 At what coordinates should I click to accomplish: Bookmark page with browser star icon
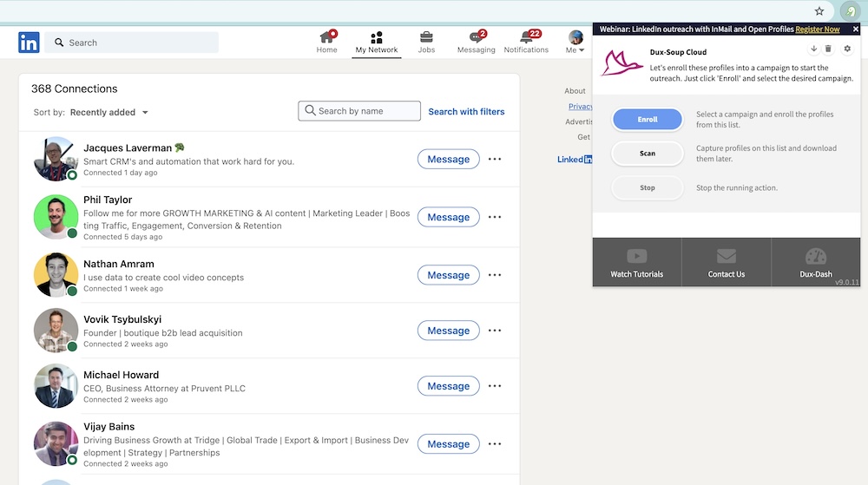tap(819, 11)
